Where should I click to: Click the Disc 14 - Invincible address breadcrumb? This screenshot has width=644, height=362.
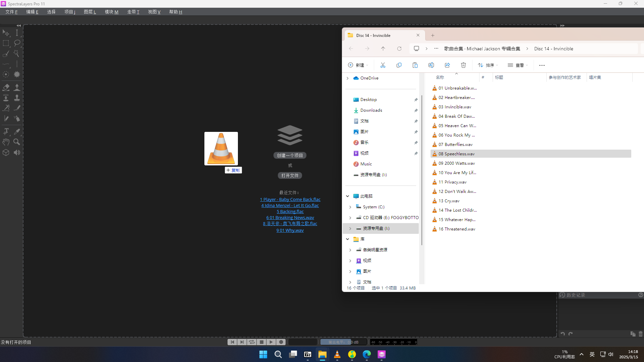pos(554,49)
